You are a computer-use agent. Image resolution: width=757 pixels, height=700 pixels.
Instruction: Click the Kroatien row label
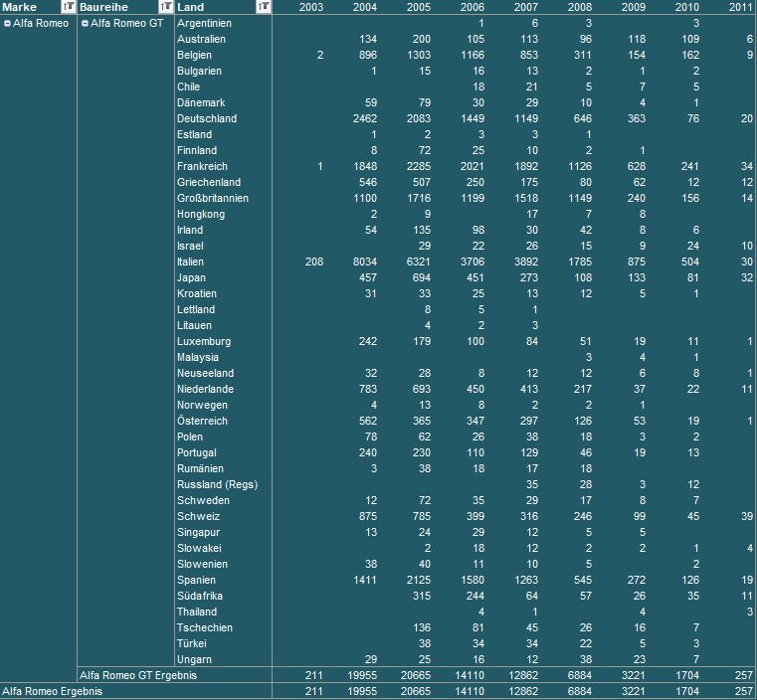(197, 293)
